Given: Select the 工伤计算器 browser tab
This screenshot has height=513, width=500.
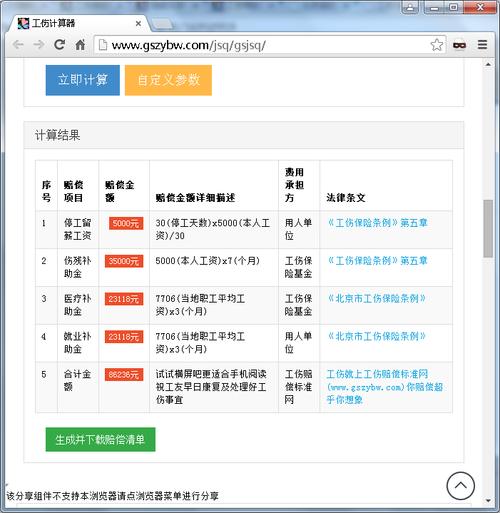Looking at the screenshot, I should pos(78,23).
